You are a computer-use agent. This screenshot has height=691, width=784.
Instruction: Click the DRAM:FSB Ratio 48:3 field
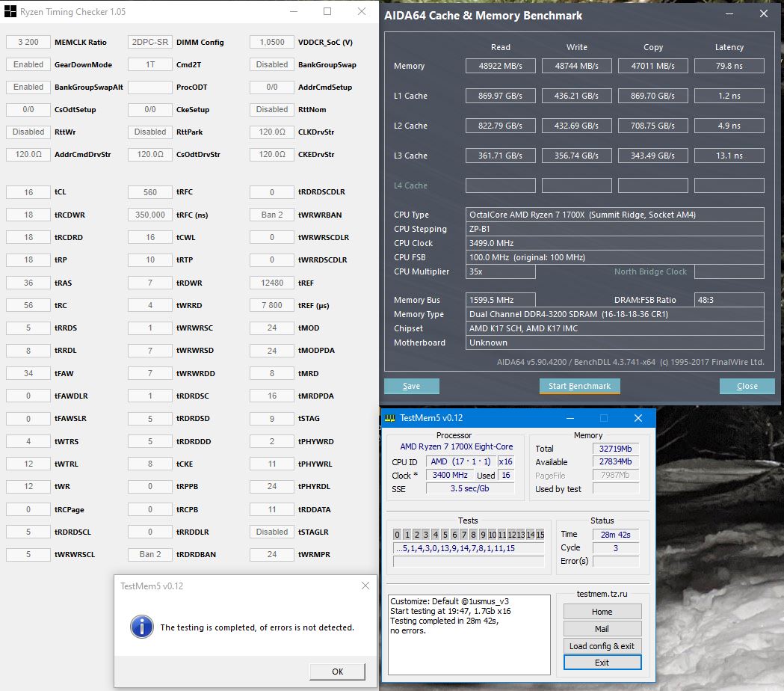point(729,300)
